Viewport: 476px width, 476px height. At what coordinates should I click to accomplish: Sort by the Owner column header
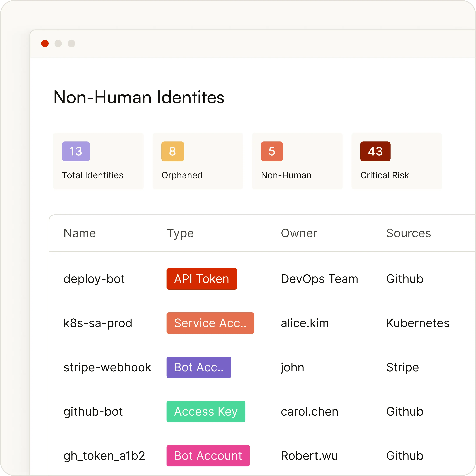(299, 233)
